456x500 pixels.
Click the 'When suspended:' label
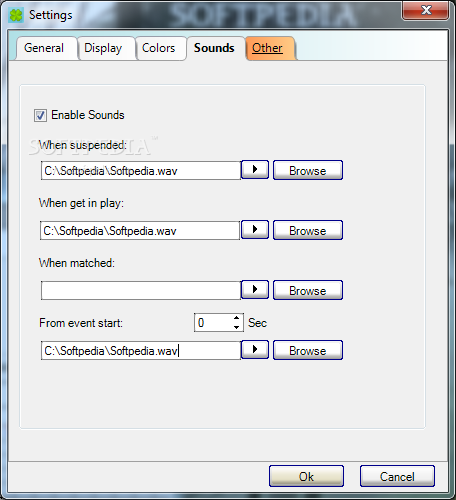coord(83,145)
